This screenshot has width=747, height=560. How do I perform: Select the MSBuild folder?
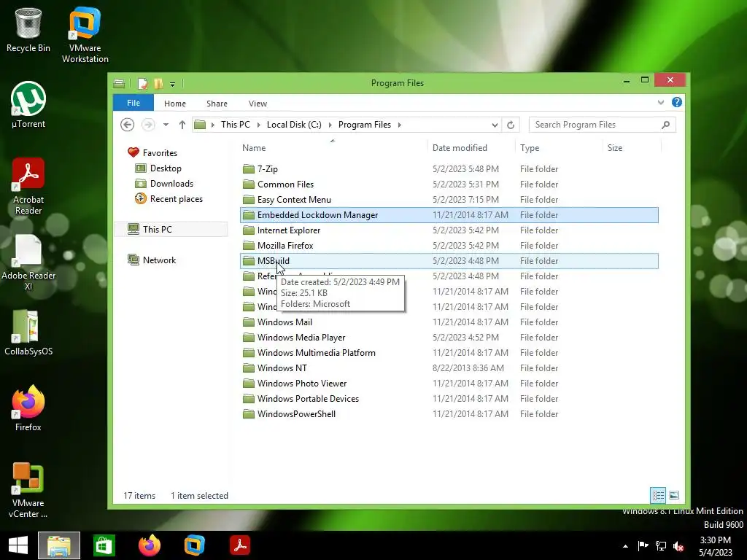(x=449, y=261)
